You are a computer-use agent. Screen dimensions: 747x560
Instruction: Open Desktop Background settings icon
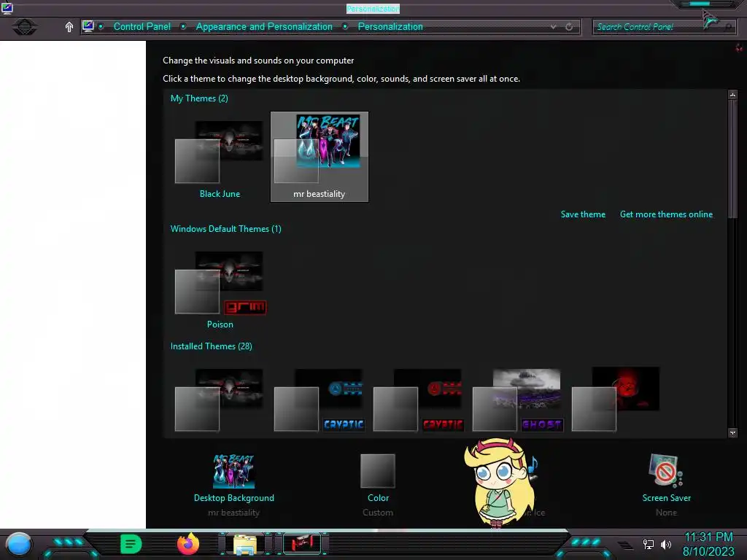tap(233, 471)
